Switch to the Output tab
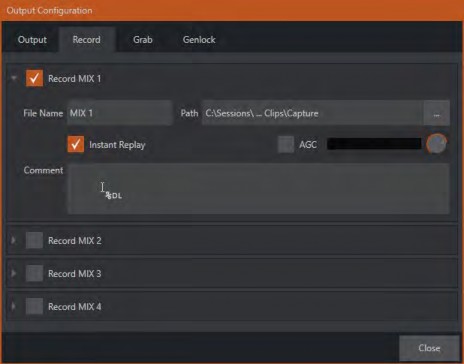This screenshot has height=364, width=464. [x=32, y=40]
